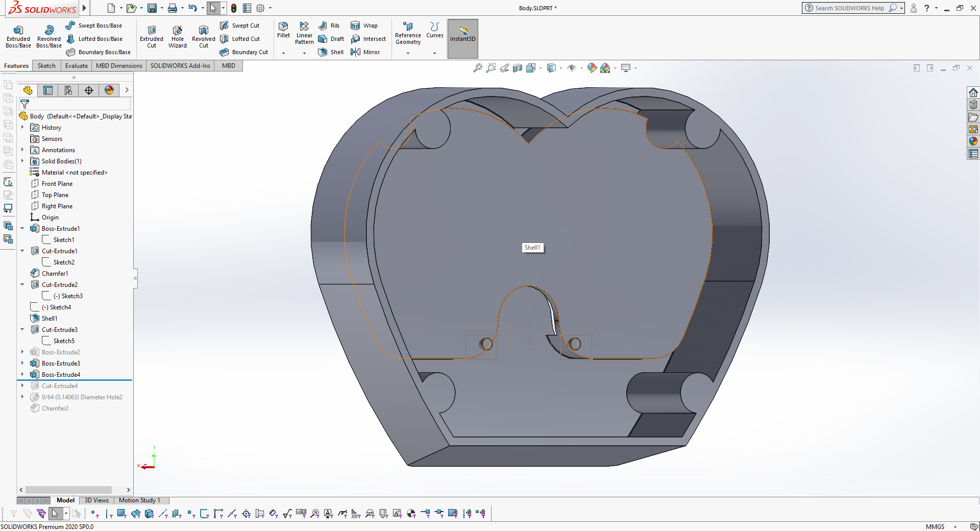Expand the Boss-Extrude3 feature node
This screenshot has width=980, height=531.
pos(22,364)
